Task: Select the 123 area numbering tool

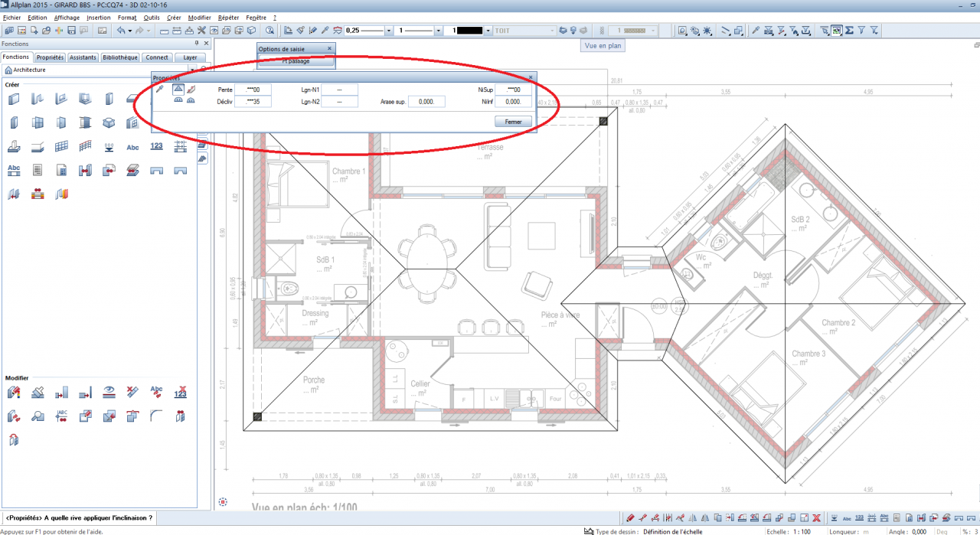Action: 157,146
